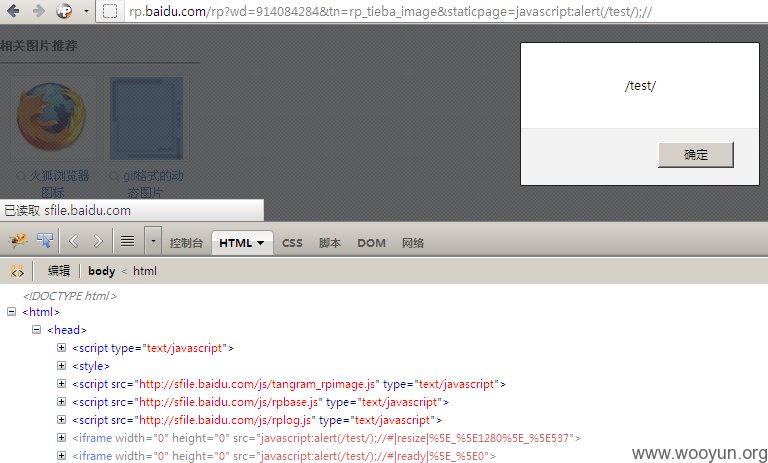Expand the script type text/javascript node
The height and width of the screenshot is (463, 768).
point(61,348)
